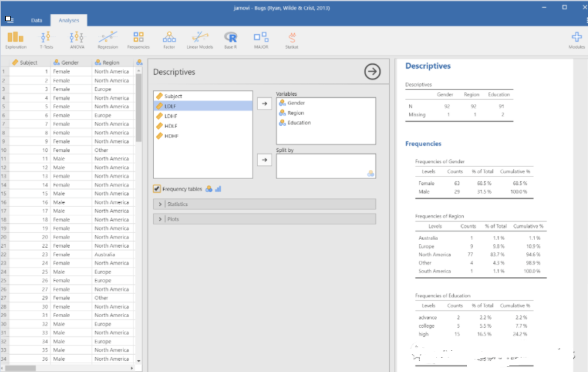
Task: Expand the Statistics section
Action: 264,204
